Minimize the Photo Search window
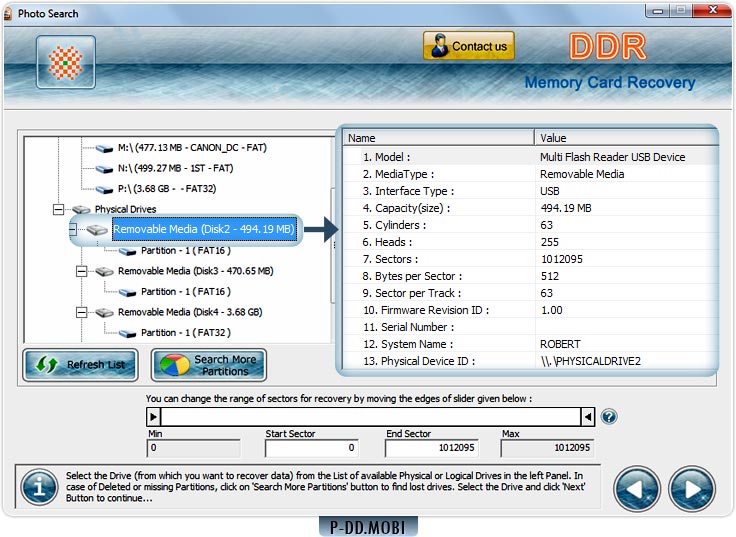 [658, 11]
